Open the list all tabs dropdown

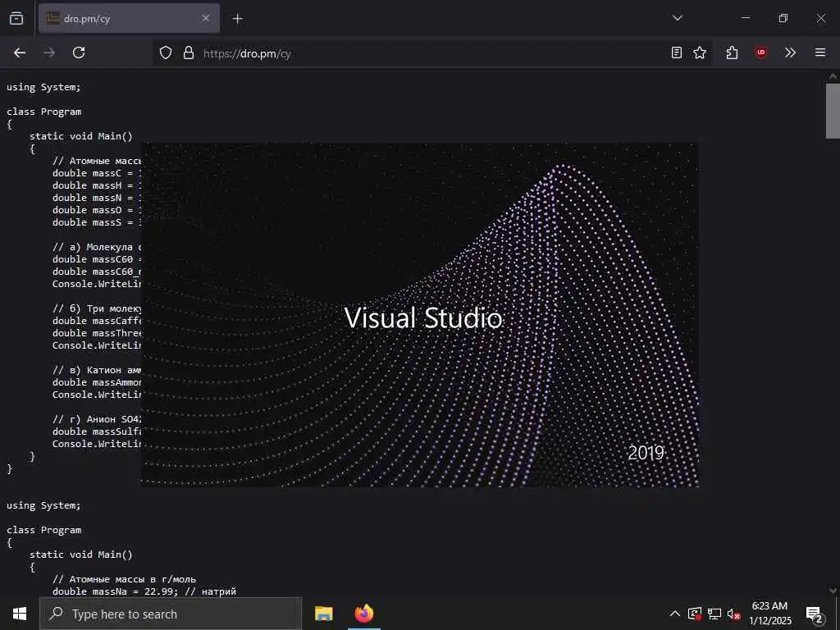pyautogui.click(x=677, y=18)
